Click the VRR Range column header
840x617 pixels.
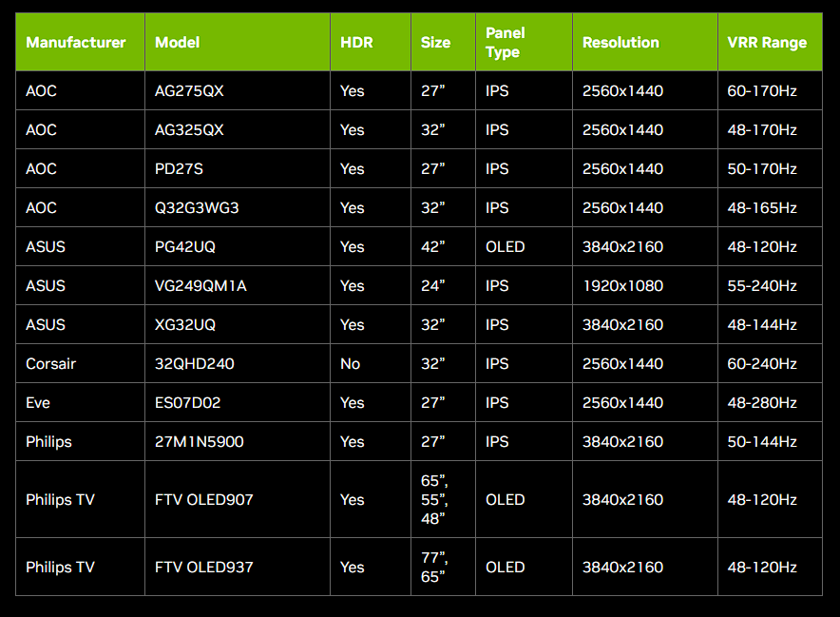(770, 43)
